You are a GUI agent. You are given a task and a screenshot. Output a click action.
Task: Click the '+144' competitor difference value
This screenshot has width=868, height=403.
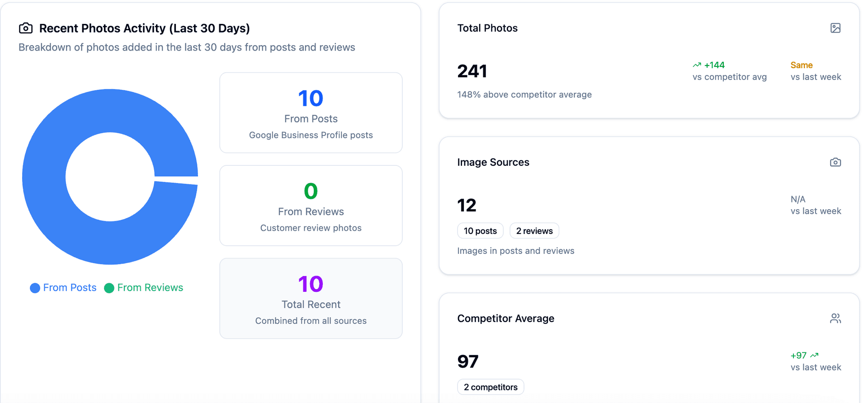(714, 65)
